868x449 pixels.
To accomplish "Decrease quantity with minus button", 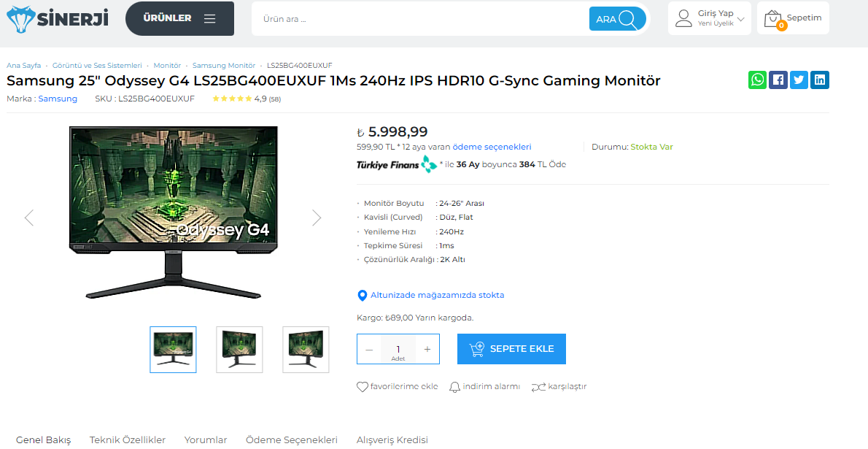I will point(369,349).
